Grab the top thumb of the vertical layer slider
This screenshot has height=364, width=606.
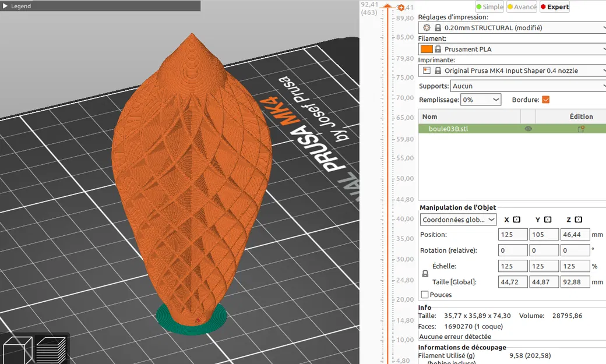point(387,6)
